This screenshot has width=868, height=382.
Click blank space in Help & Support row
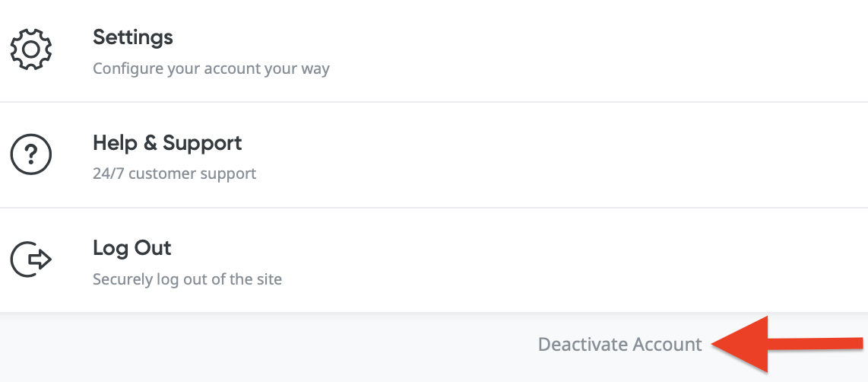click(x=570, y=155)
